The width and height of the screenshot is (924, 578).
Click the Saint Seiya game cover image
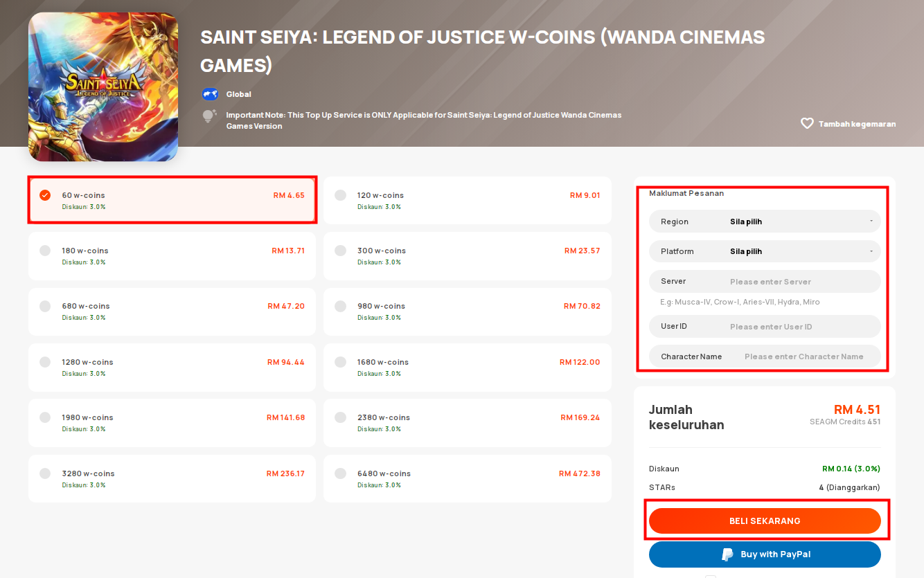(103, 87)
